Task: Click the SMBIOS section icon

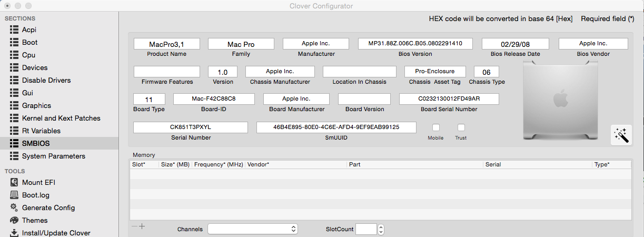Action: [x=14, y=143]
